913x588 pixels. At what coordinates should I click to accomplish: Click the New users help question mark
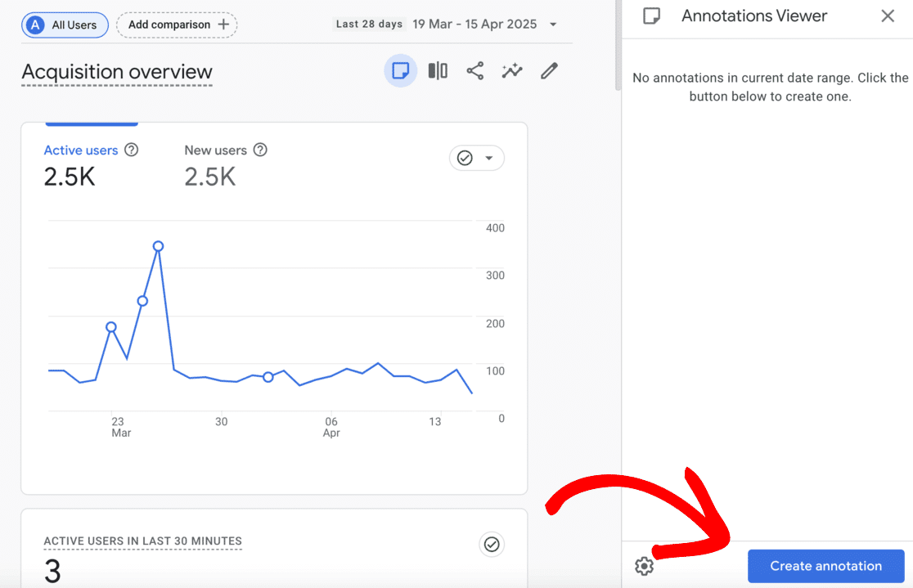(x=259, y=150)
